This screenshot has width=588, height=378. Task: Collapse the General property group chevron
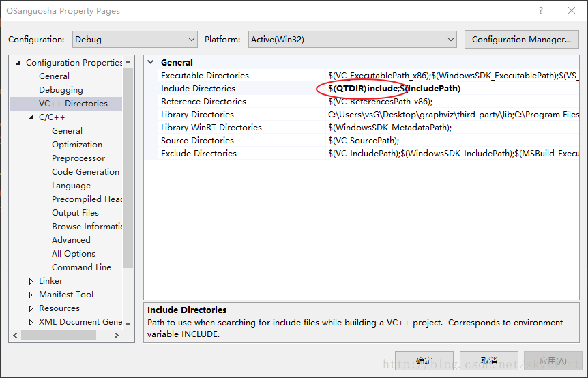click(x=151, y=62)
